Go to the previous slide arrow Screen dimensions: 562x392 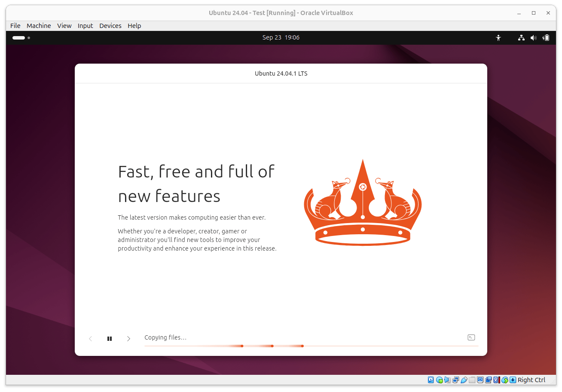90,339
